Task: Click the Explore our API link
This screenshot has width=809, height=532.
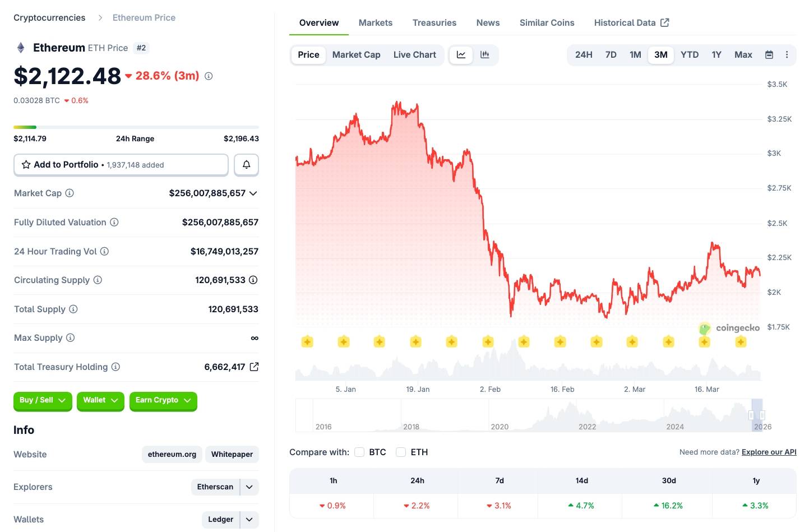Action: pos(769,452)
